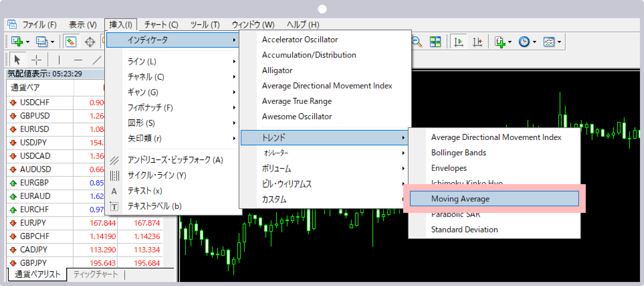The width and height of the screenshot is (644, 286).
Task: Click the templates icon
Action: pos(549,42)
